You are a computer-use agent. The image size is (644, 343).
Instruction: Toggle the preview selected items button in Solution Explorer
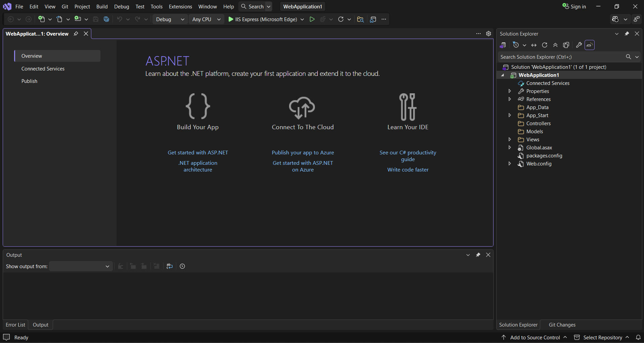click(x=590, y=45)
